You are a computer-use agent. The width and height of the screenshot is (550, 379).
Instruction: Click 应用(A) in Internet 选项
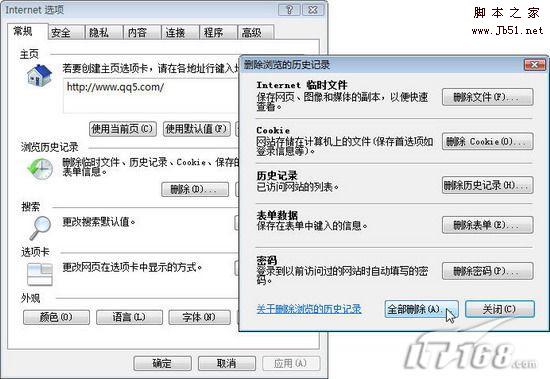[x=291, y=363]
